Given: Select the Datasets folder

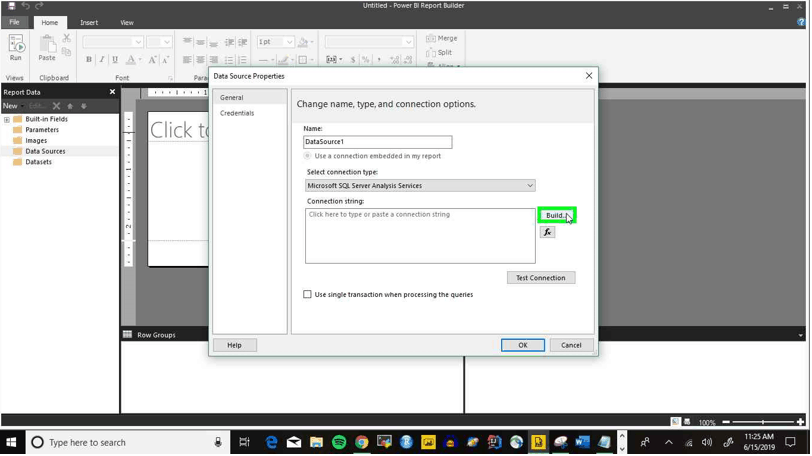Looking at the screenshot, I should (x=38, y=162).
